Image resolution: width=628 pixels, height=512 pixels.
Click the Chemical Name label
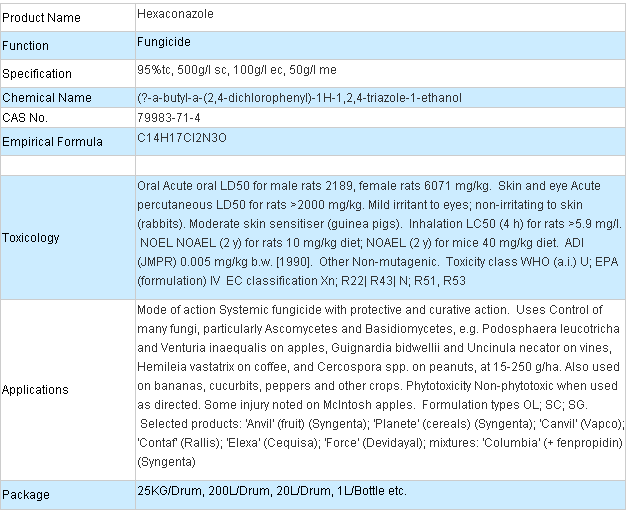pyautogui.click(x=47, y=98)
